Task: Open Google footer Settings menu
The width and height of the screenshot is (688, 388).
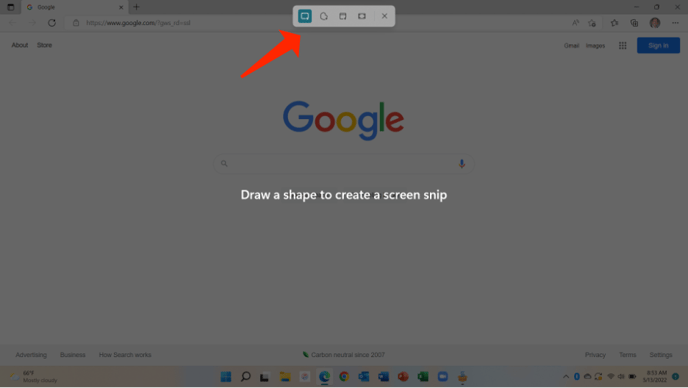Action: (661, 355)
